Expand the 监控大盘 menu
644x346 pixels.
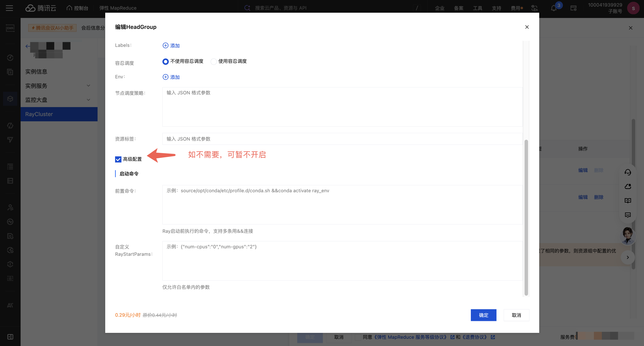tap(59, 100)
